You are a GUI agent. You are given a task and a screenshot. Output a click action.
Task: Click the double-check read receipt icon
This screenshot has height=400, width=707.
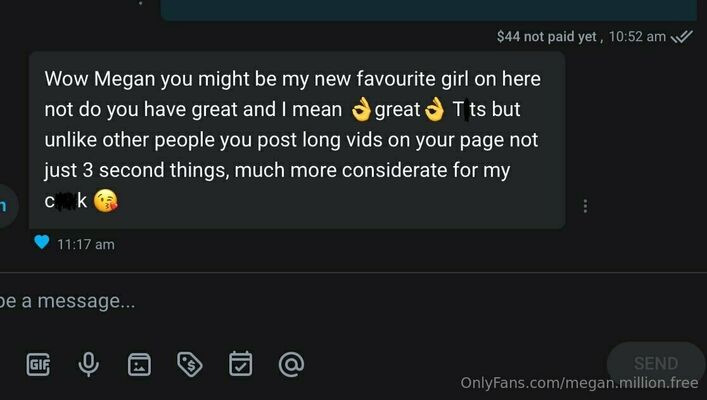[x=682, y=37]
